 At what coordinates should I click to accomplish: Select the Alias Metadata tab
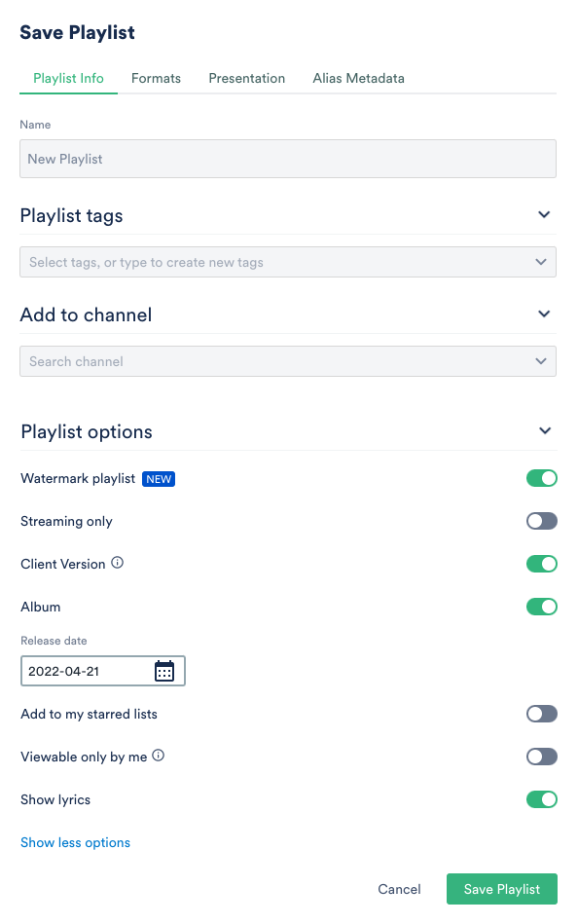pos(358,78)
